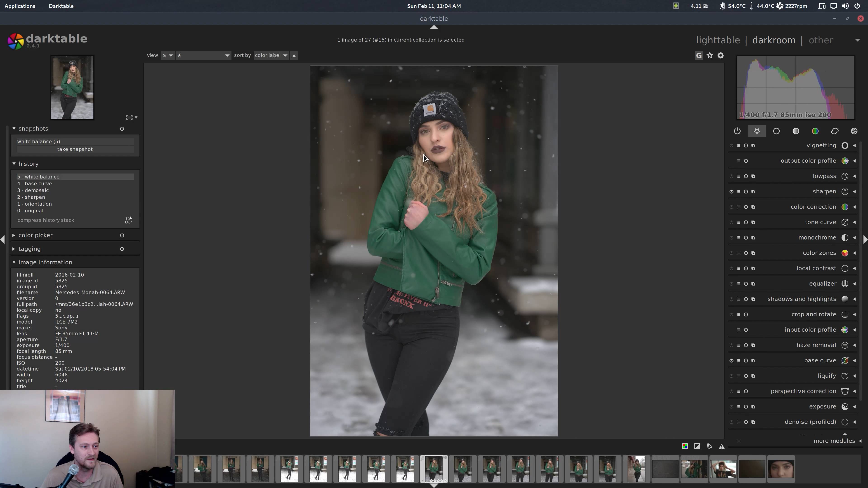Select the 2 - sharpen history entry

(x=31, y=197)
